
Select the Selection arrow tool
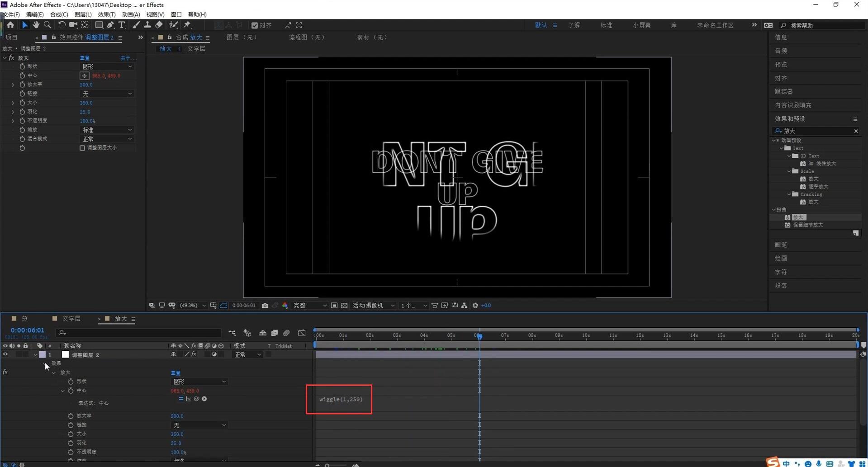[x=25, y=25]
